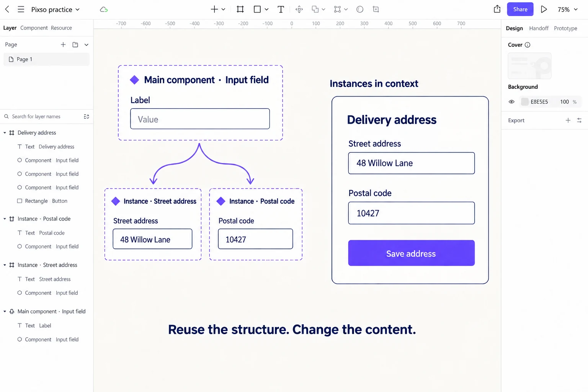Click the page folder icon
The image size is (588, 392).
(x=75, y=45)
